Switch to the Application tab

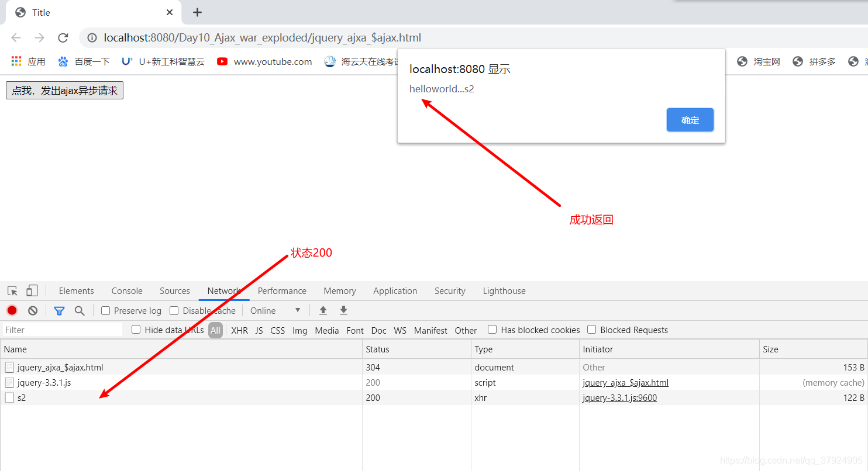tap(395, 291)
